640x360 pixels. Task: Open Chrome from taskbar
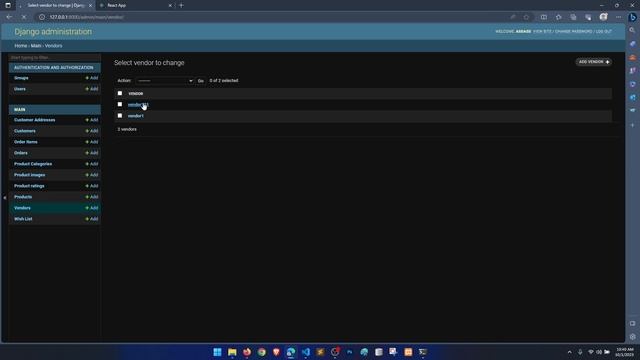coord(262,352)
